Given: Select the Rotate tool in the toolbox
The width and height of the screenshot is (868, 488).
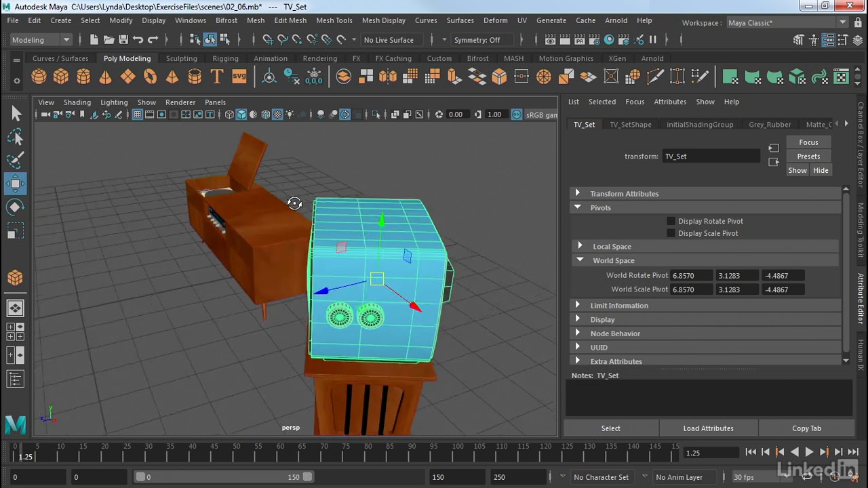Looking at the screenshot, I should [15, 207].
